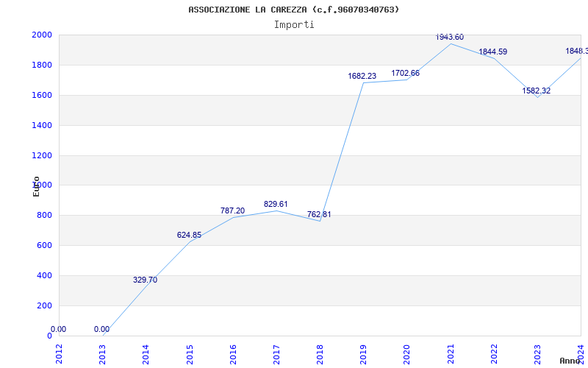The image size is (588, 368).
Task: Click the 200 y-axis tick label
Action: (44, 305)
